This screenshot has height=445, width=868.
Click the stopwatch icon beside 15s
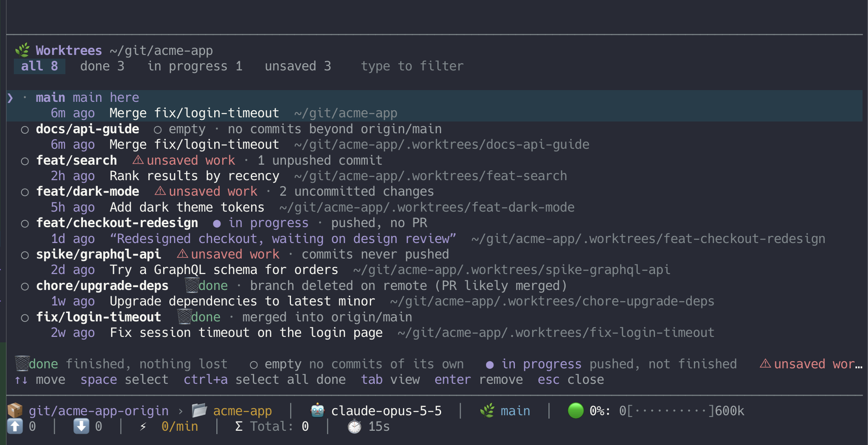[x=355, y=427]
